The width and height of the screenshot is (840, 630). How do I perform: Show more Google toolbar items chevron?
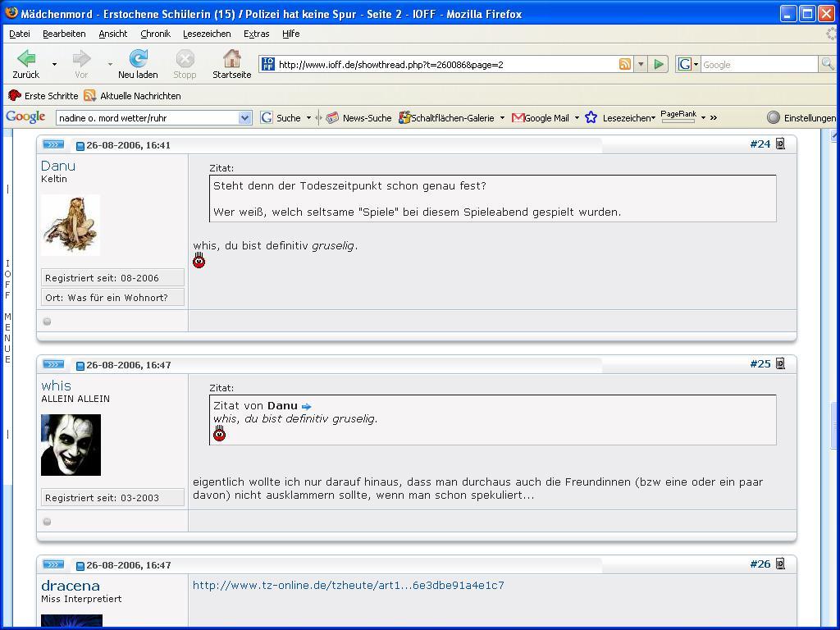pos(714,118)
